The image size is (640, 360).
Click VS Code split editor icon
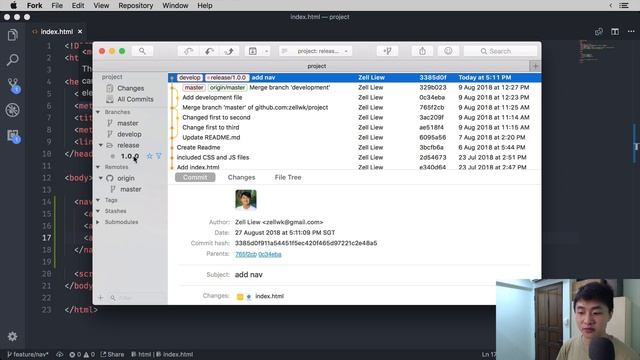(x=615, y=31)
